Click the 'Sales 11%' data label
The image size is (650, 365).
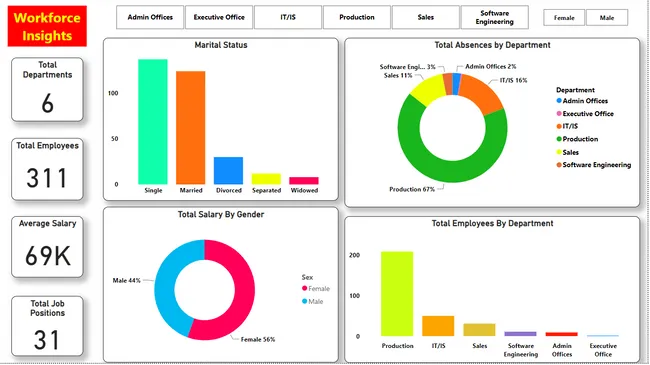click(398, 75)
